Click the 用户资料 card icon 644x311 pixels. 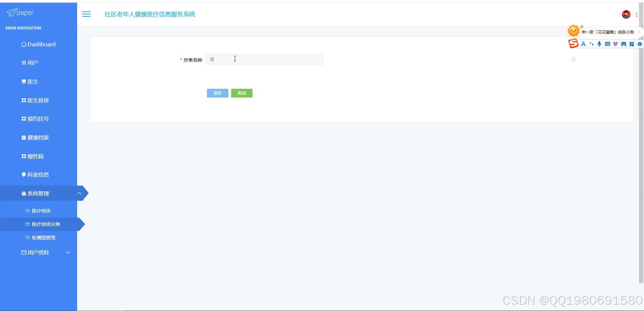tap(23, 252)
